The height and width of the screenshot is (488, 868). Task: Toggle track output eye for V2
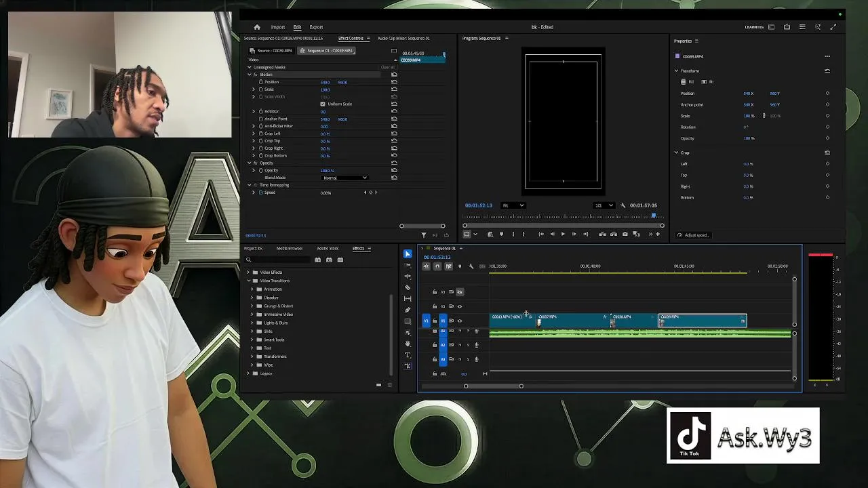[x=460, y=306]
